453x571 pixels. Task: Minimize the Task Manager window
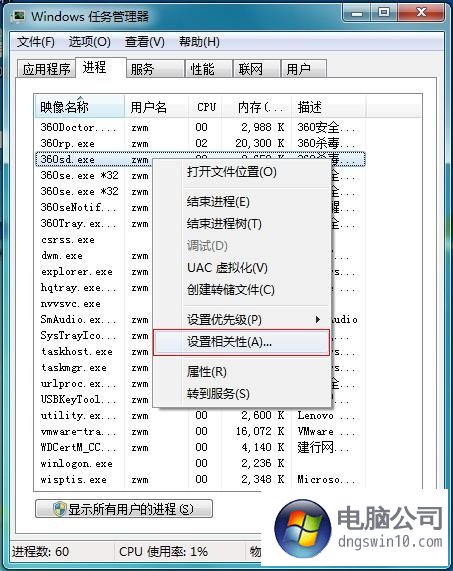[357, 13]
